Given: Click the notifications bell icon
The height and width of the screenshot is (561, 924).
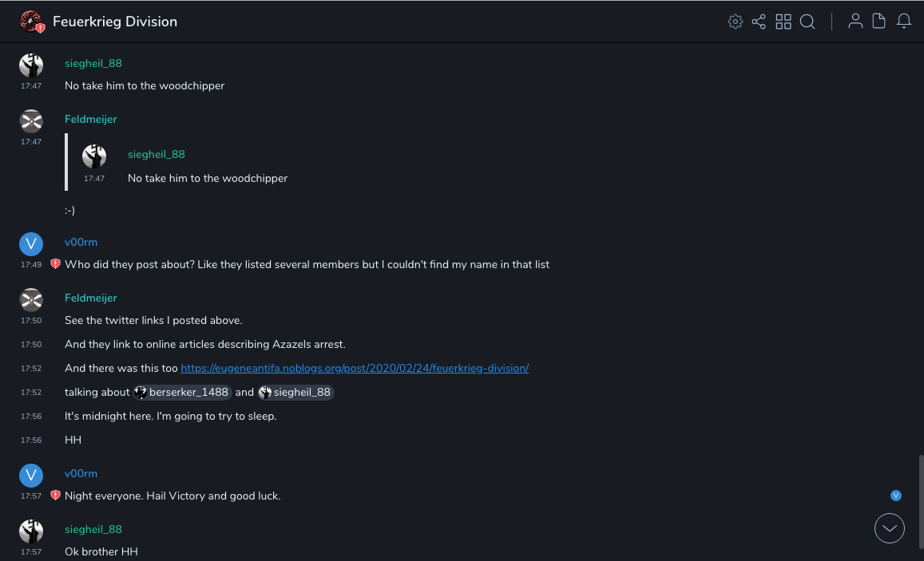Looking at the screenshot, I should click(904, 22).
